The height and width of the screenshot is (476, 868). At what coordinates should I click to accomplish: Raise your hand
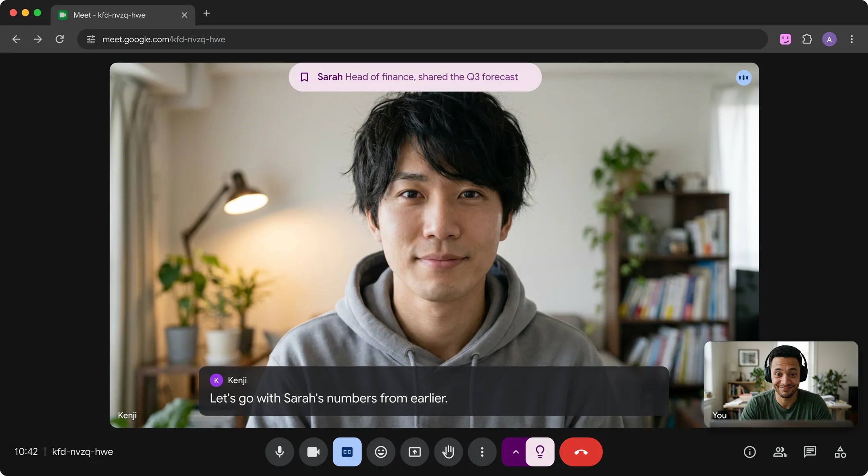click(448, 452)
